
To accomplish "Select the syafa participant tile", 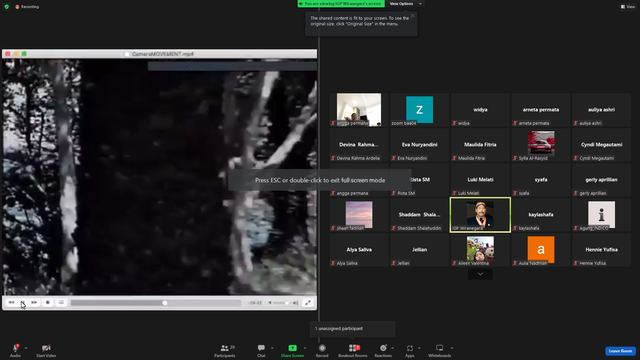I will click(x=541, y=180).
